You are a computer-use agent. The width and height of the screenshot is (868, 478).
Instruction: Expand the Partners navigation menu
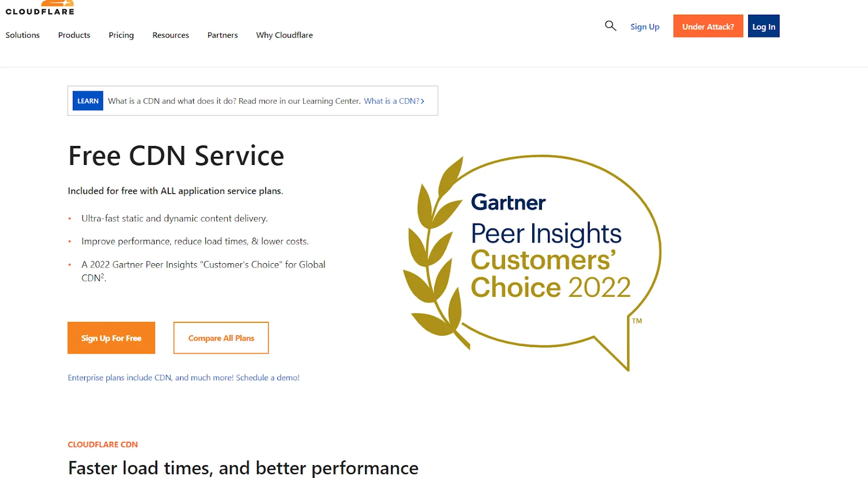tap(222, 35)
